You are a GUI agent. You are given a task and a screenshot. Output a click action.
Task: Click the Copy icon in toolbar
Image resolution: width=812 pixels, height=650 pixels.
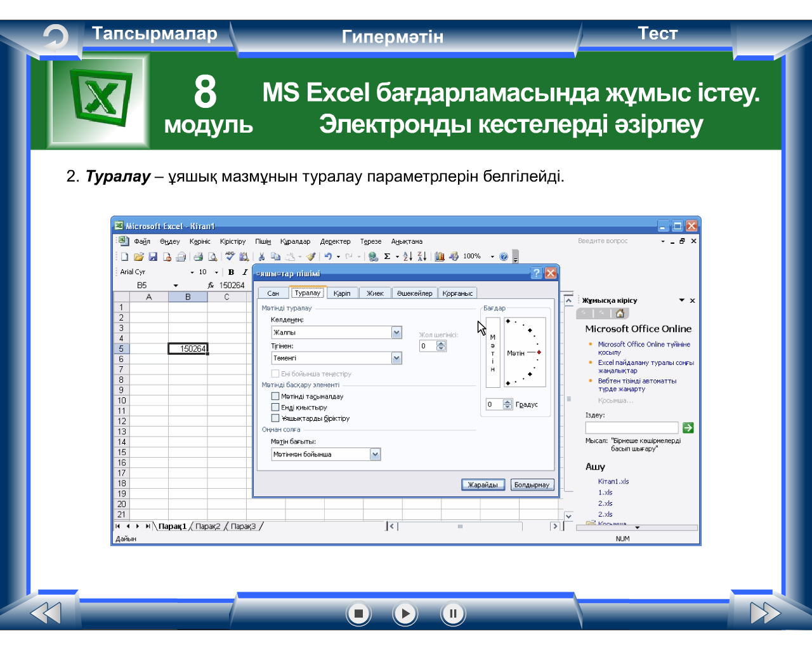pyautogui.click(x=275, y=256)
